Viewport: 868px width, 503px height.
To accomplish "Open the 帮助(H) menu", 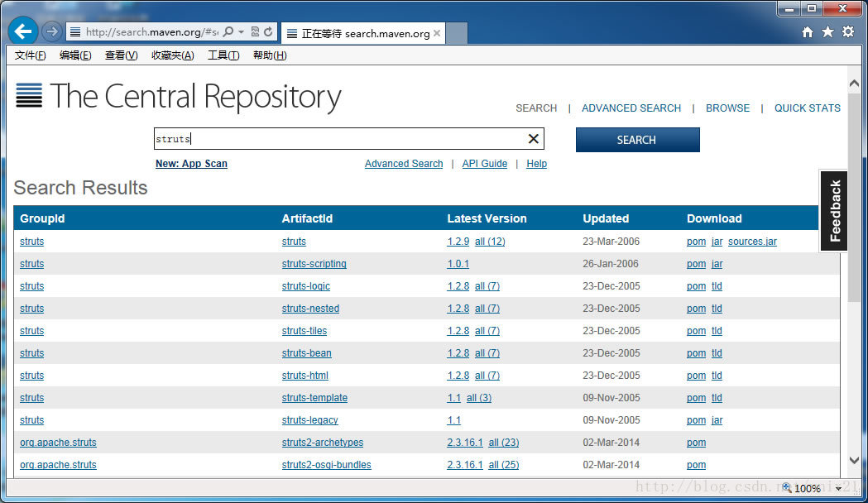I will [x=270, y=55].
